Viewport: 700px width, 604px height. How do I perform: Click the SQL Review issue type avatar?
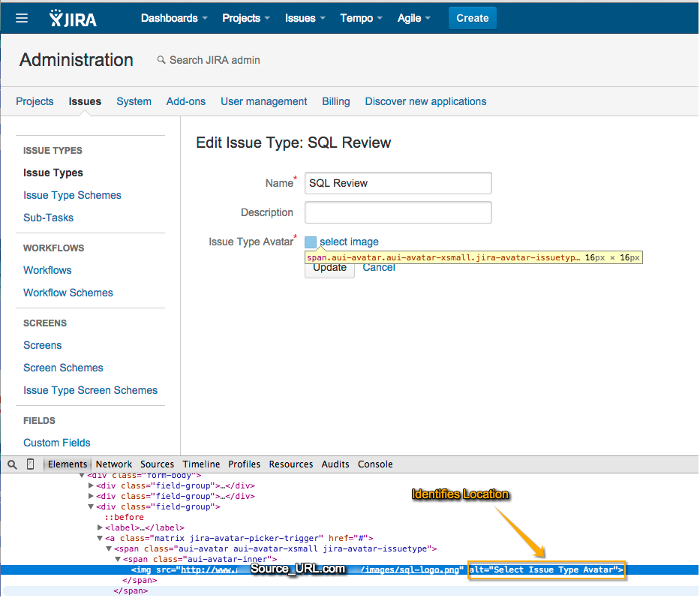[311, 242]
